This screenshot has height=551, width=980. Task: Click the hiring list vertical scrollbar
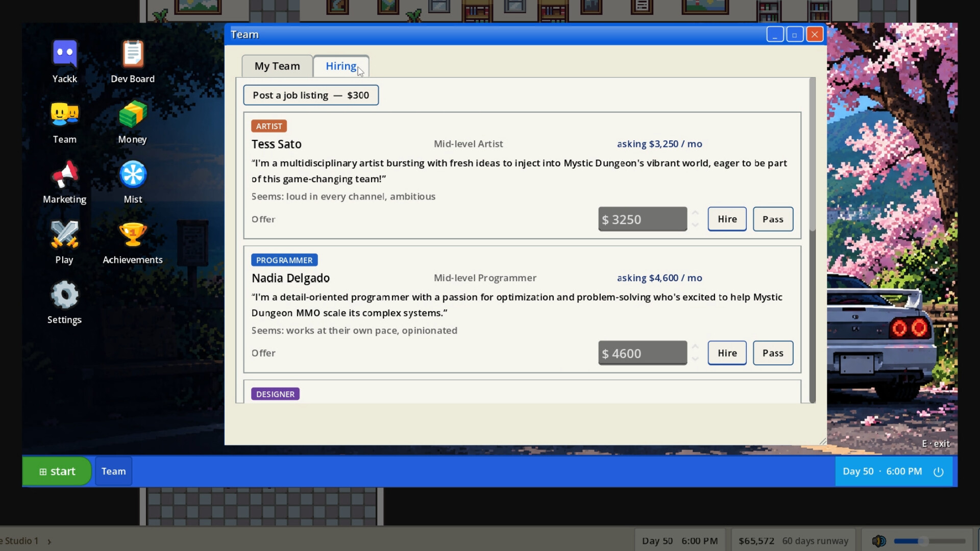[813, 240]
